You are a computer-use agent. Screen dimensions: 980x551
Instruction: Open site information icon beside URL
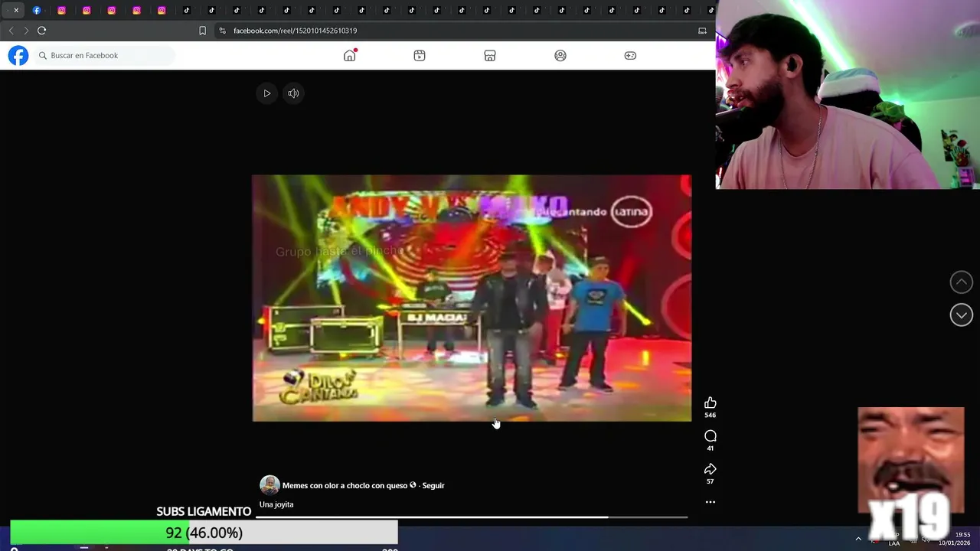tap(222, 31)
